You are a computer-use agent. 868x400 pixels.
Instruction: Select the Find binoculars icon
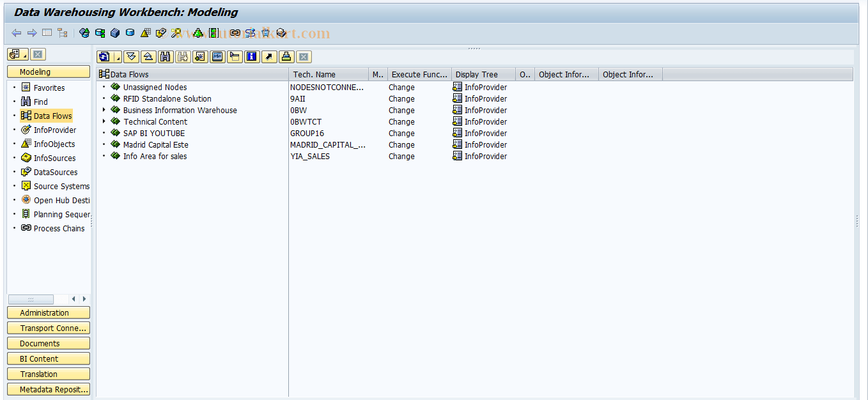pos(164,57)
